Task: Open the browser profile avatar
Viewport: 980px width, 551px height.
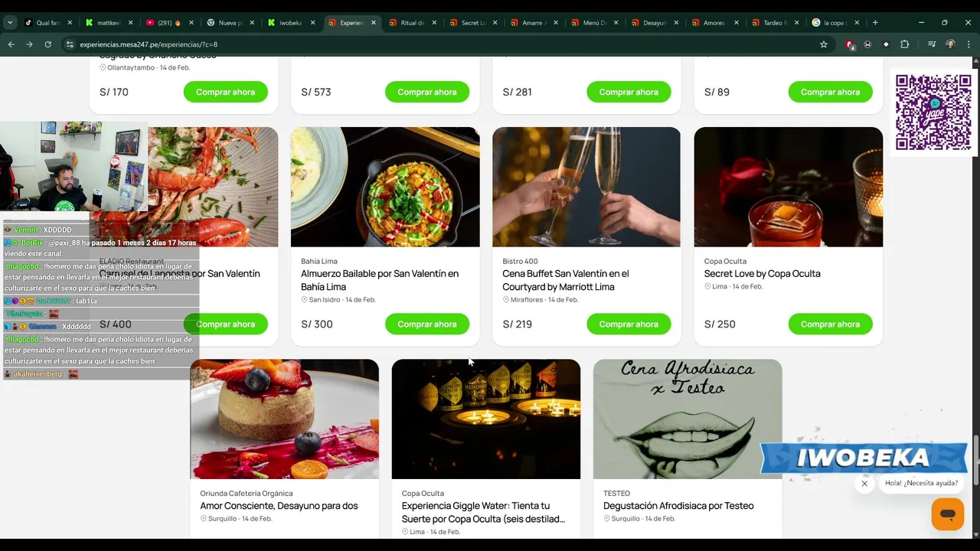Action: coord(950,44)
